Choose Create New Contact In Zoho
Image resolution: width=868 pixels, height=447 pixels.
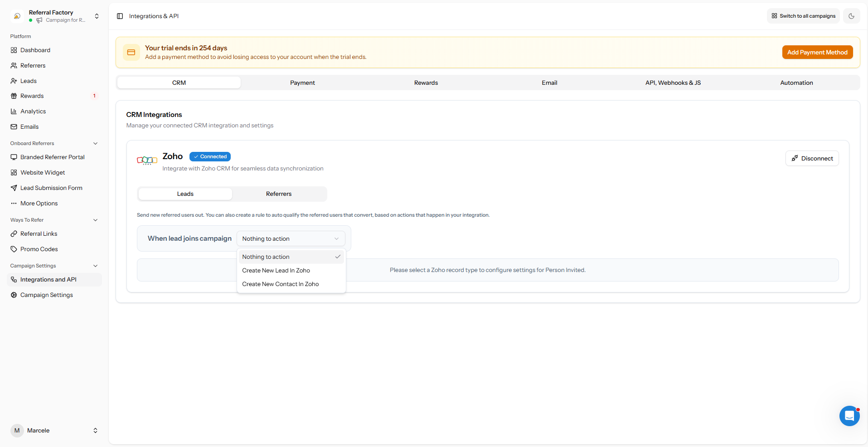point(291,284)
